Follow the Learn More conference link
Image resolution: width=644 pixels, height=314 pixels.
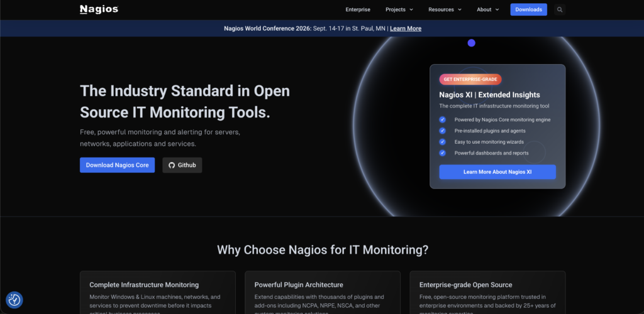pos(406,28)
